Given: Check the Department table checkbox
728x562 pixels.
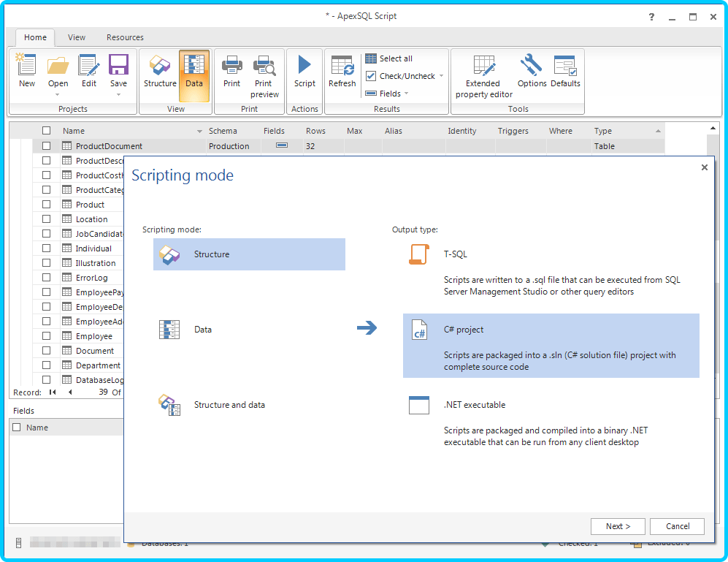Looking at the screenshot, I should click(47, 365).
